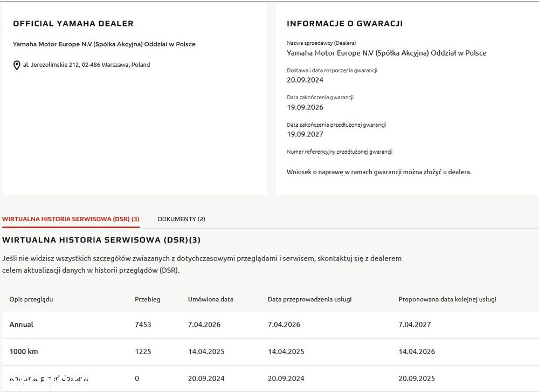Select extended warranty end date 19.09.2027
Screen dimensions: 539x392
tap(305, 134)
